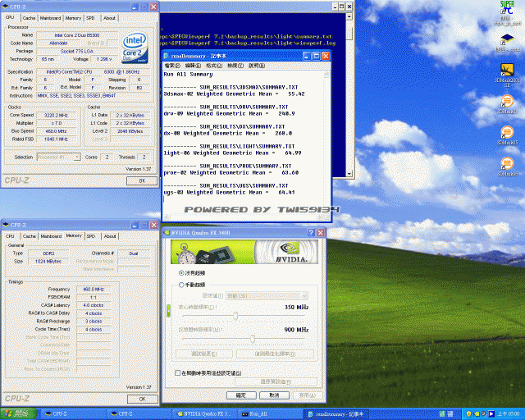Click the white language bar input icon
Screen dimensions: 525x420
[x=450, y=414]
